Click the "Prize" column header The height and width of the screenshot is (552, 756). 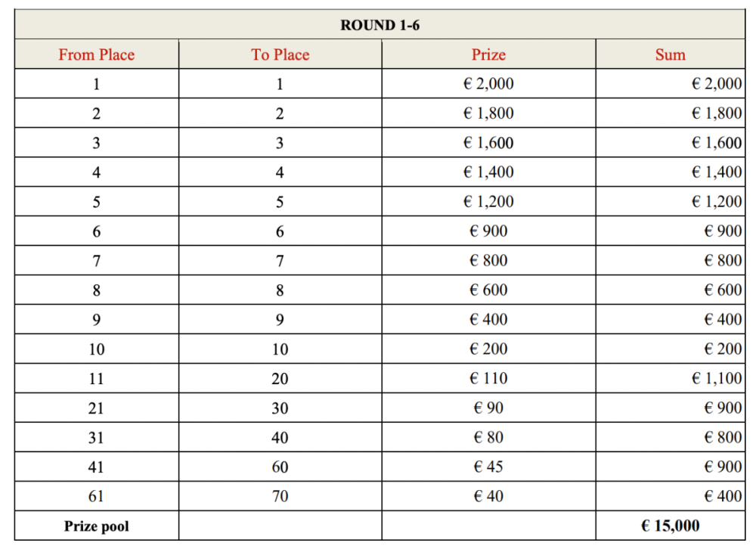click(x=488, y=54)
